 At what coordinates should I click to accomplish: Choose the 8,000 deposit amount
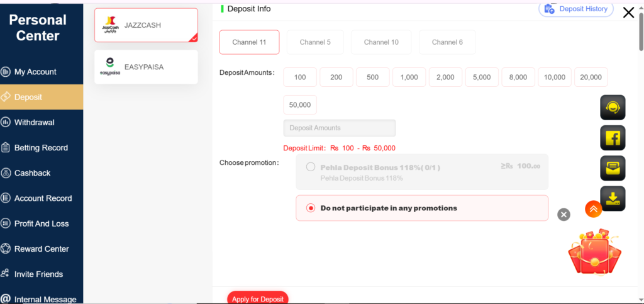[x=518, y=77]
